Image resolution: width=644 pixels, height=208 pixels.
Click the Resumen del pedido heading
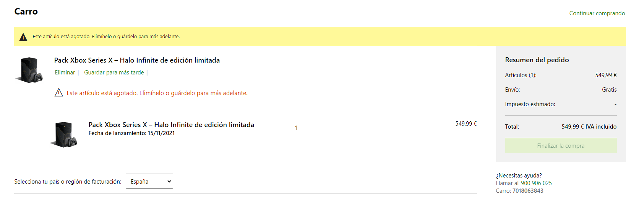point(537,60)
